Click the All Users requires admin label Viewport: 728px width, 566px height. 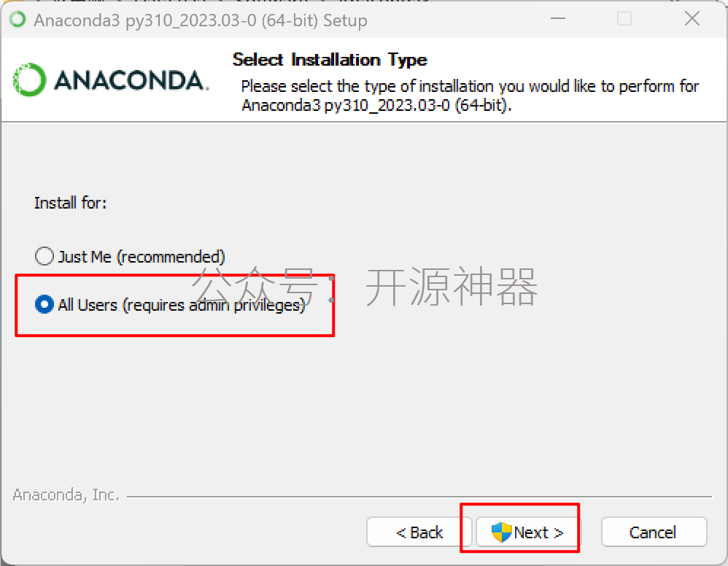point(182,305)
